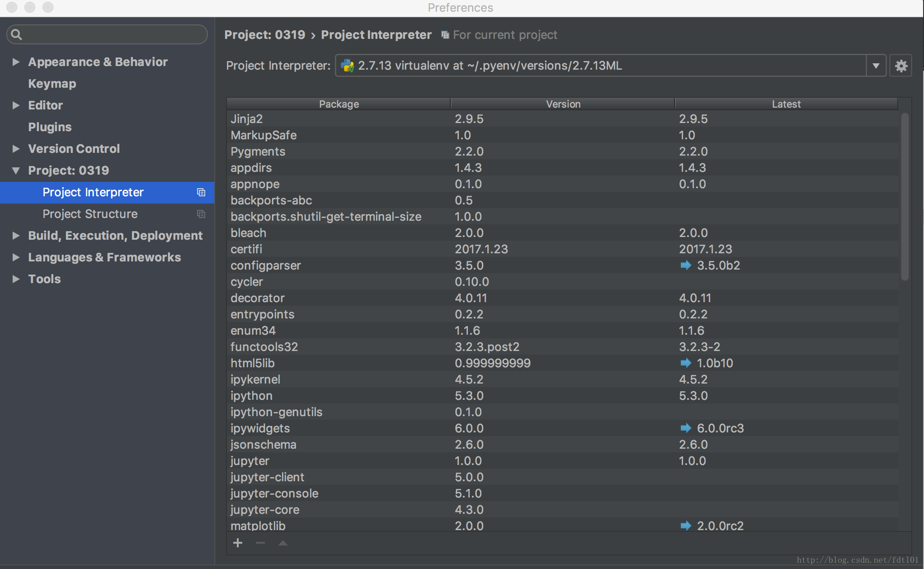Select backports.shutil-get-terminal-size row
Viewport: 924px width, 569px height.
click(x=563, y=217)
